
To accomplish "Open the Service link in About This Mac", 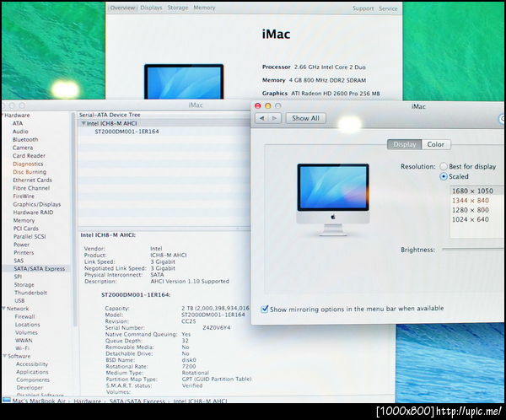I will (x=388, y=8).
